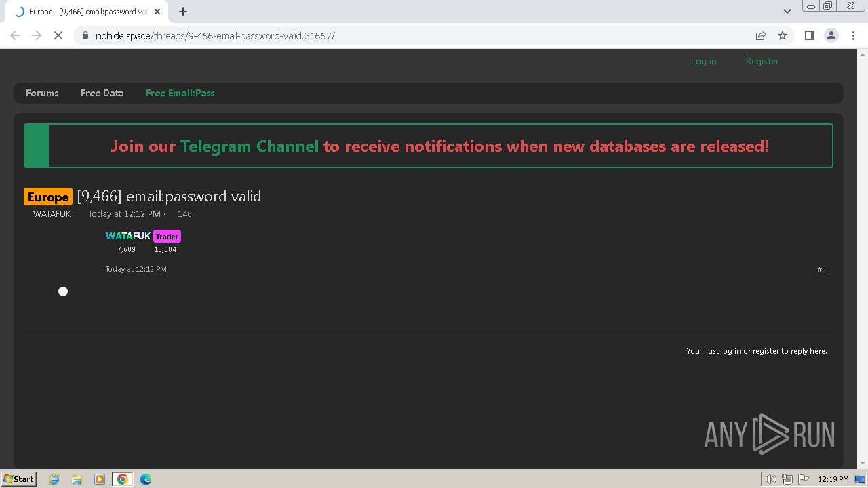This screenshot has height=488, width=868.
Task: Click the page vertical scrollbar
Action: pyautogui.click(x=863, y=258)
